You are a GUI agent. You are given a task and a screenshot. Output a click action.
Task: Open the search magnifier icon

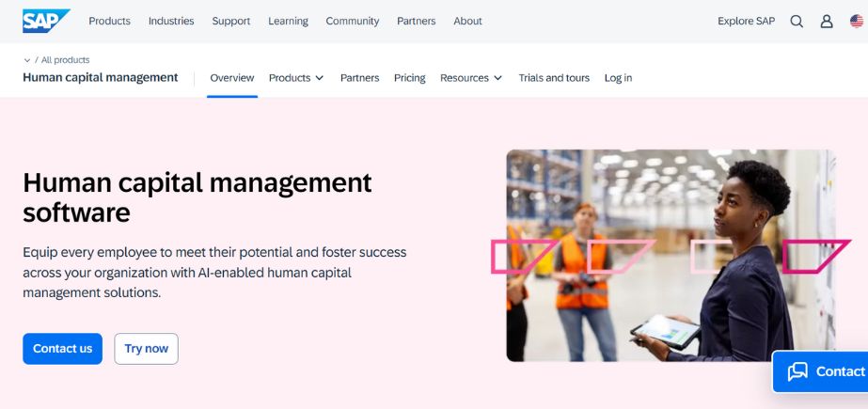[797, 21]
